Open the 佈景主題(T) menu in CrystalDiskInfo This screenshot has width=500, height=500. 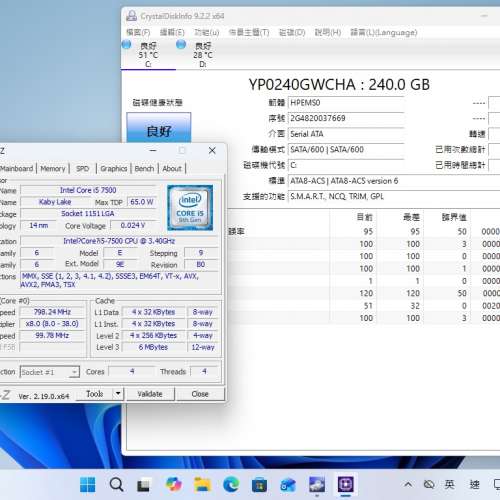tap(249, 32)
